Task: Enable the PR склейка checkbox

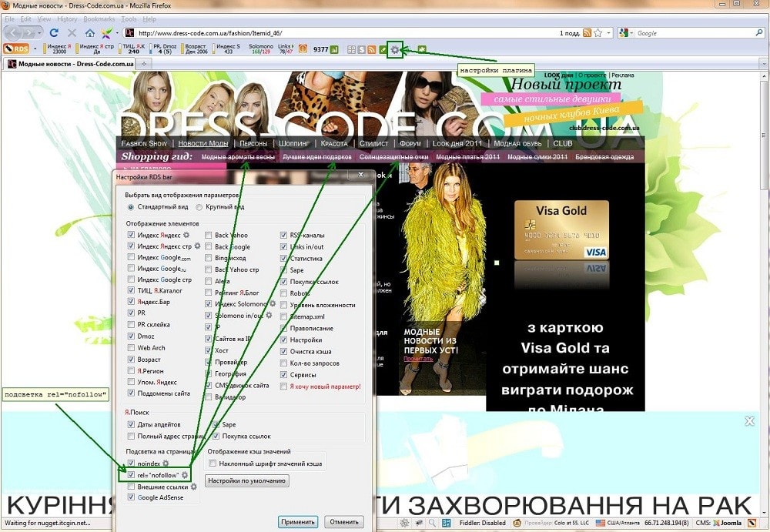Action: click(x=131, y=324)
